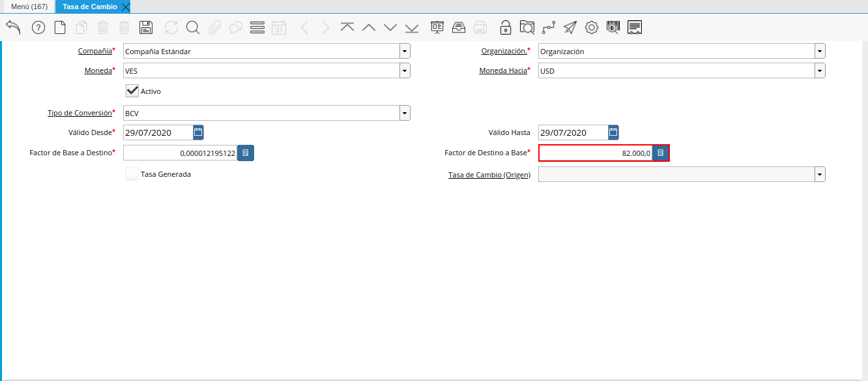The image size is (868, 381).
Task: Uncheck the Activo checkbox
Action: pos(132,91)
